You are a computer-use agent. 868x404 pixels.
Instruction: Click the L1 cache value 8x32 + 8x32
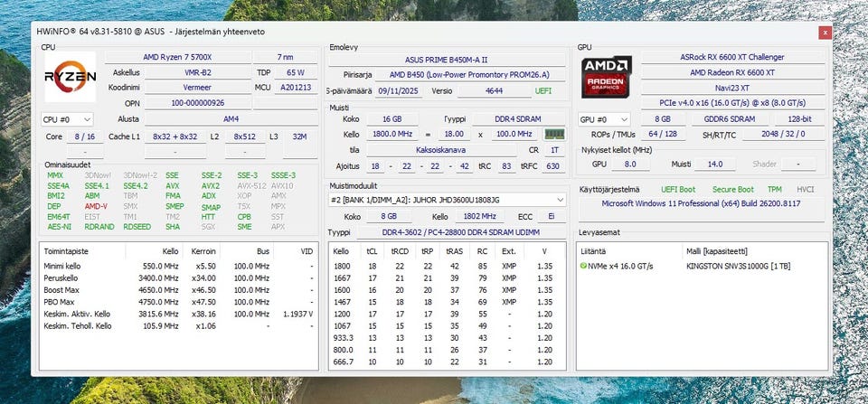175,136
